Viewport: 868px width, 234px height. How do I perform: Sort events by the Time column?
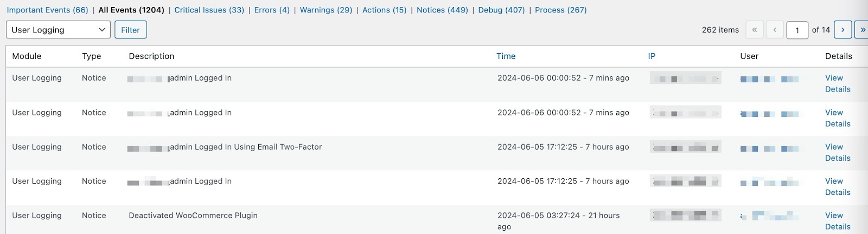point(506,56)
